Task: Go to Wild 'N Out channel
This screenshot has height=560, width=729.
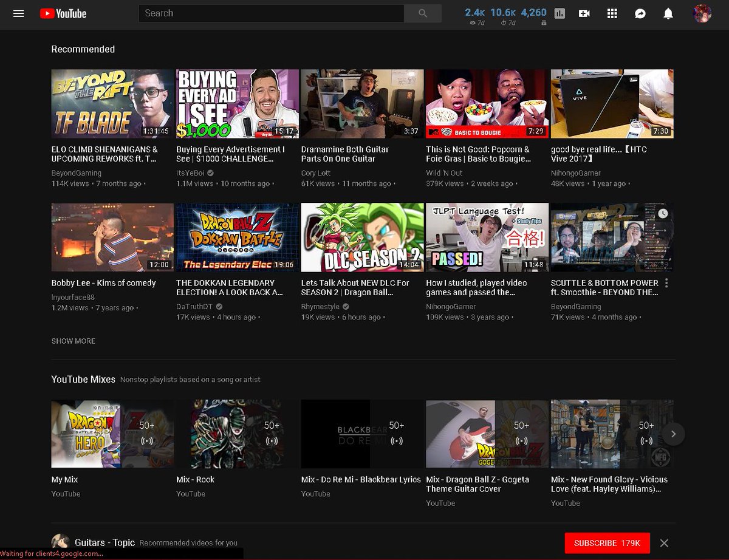Action: coord(444,173)
